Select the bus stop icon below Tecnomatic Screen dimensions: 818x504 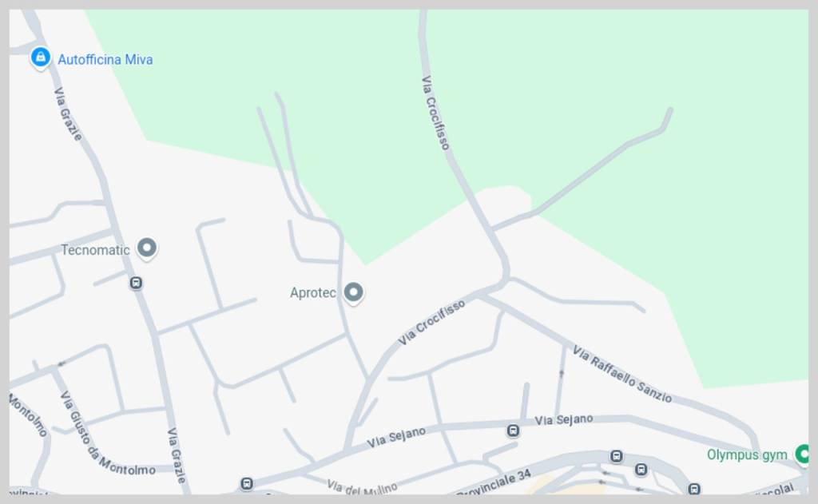click(136, 283)
